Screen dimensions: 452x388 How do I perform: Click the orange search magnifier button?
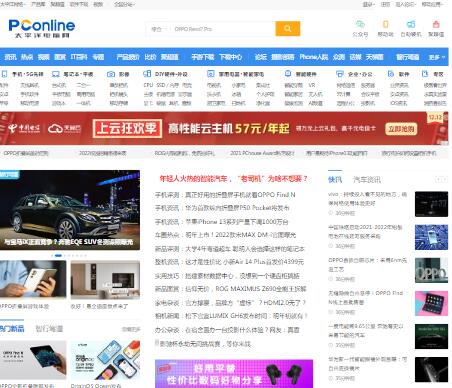(x=288, y=29)
